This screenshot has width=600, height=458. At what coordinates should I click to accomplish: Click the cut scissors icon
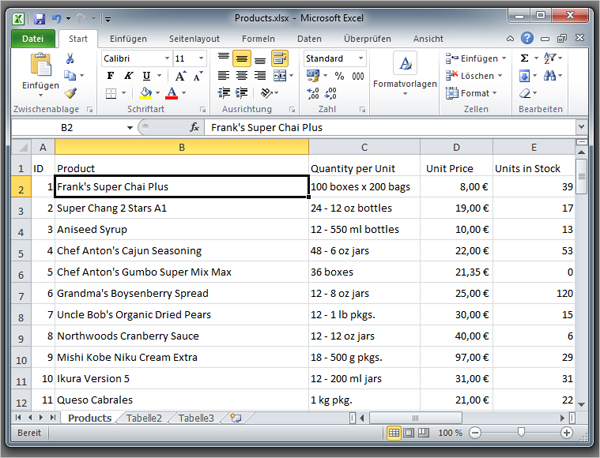pyautogui.click(x=71, y=59)
